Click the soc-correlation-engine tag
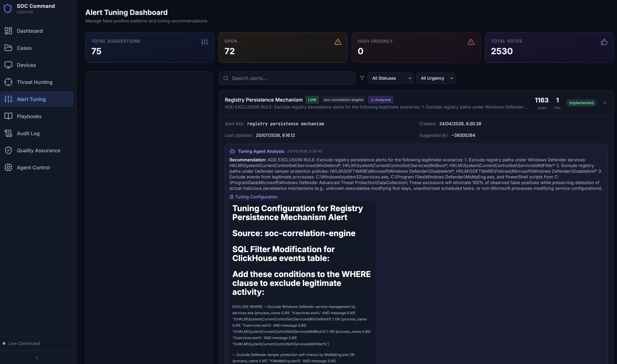The width and height of the screenshot is (617, 364). (x=343, y=100)
